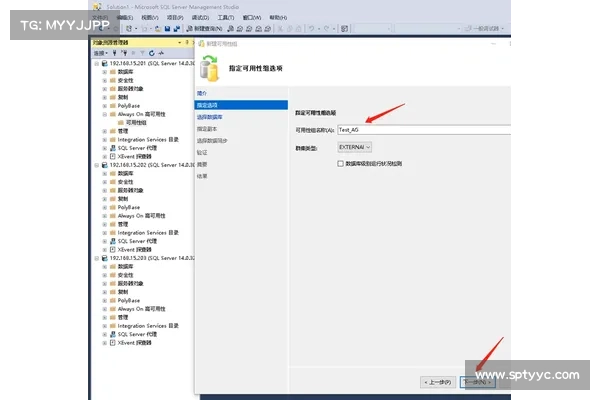This screenshot has height=400, width=600.
Task: Click PolyBase folder icon under 192.168.15.201
Action: pyautogui.click(x=112, y=106)
